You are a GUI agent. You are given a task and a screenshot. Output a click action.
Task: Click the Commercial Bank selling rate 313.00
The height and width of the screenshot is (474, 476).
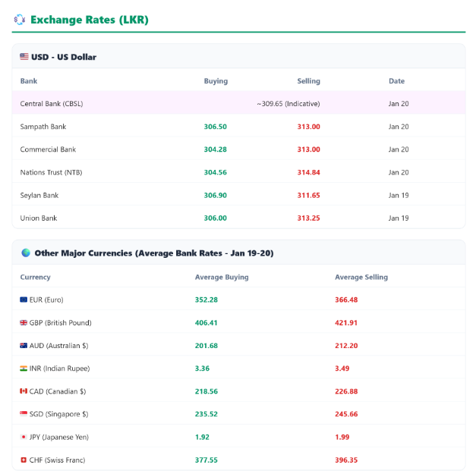point(308,149)
